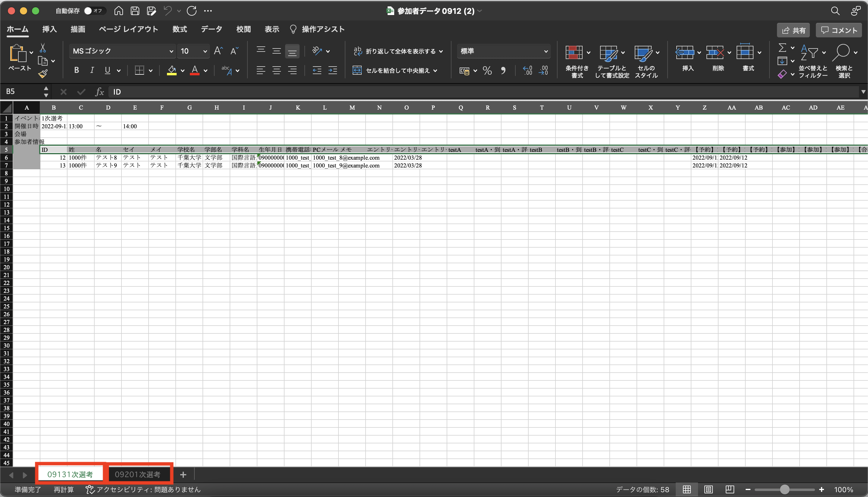The width and height of the screenshot is (868, 497).
Task: Click the Conditional Formatting icon
Action: (x=574, y=53)
